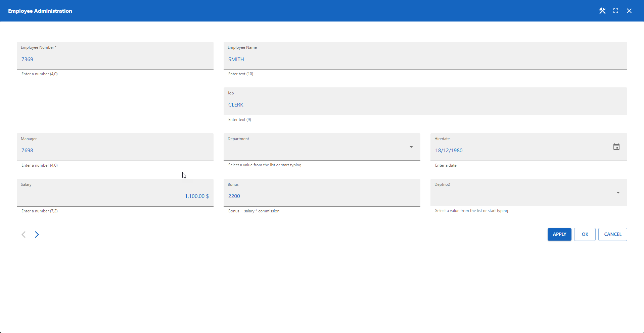Image resolution: width=644 pixels, height=333 pixels.
Task: Enter fullscreen using the expand icon
Action: pos(616,11)
